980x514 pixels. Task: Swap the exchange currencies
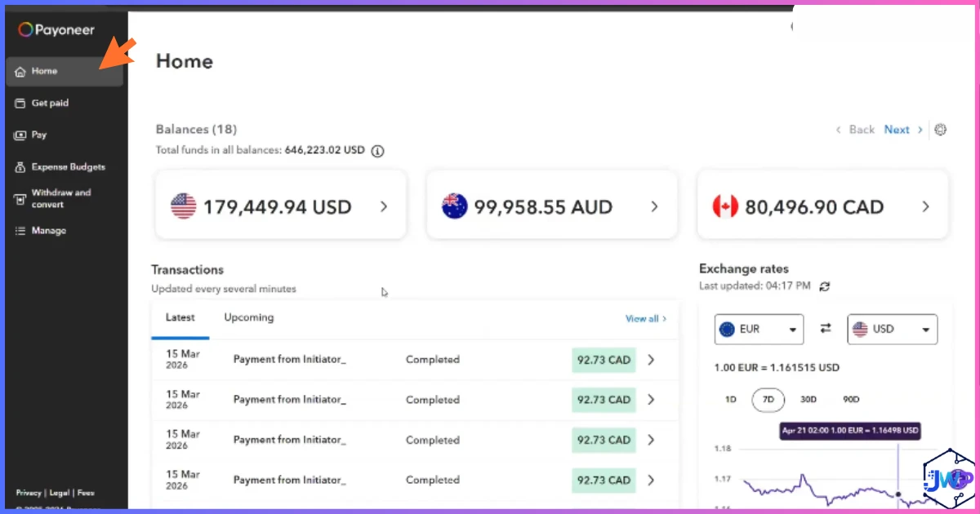[x=826, y=329]
